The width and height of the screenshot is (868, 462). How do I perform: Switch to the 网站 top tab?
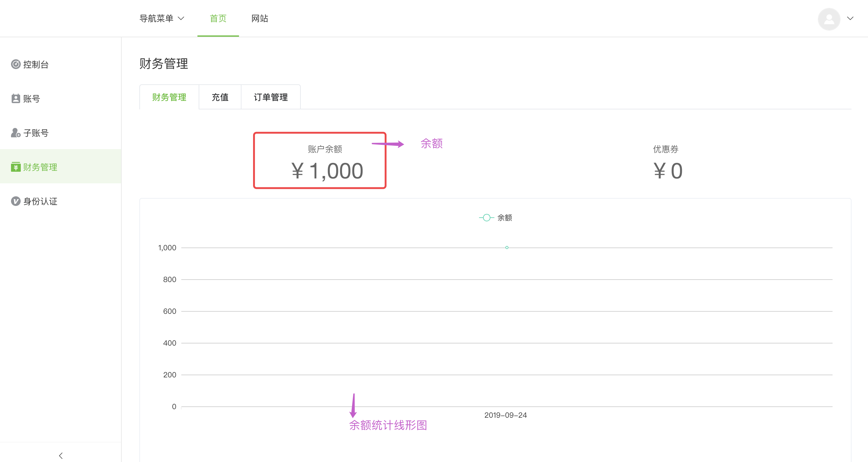coord(259,18)
